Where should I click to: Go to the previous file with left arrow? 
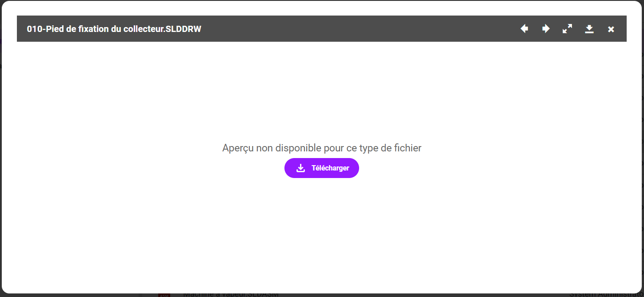tap(524, 29)
